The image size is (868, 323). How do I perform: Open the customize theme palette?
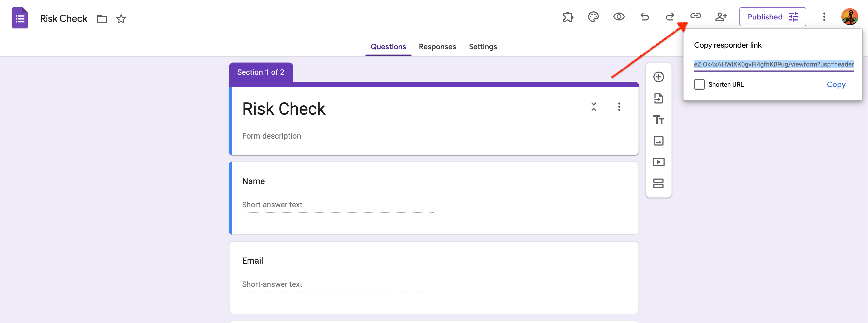coord(593,17)
